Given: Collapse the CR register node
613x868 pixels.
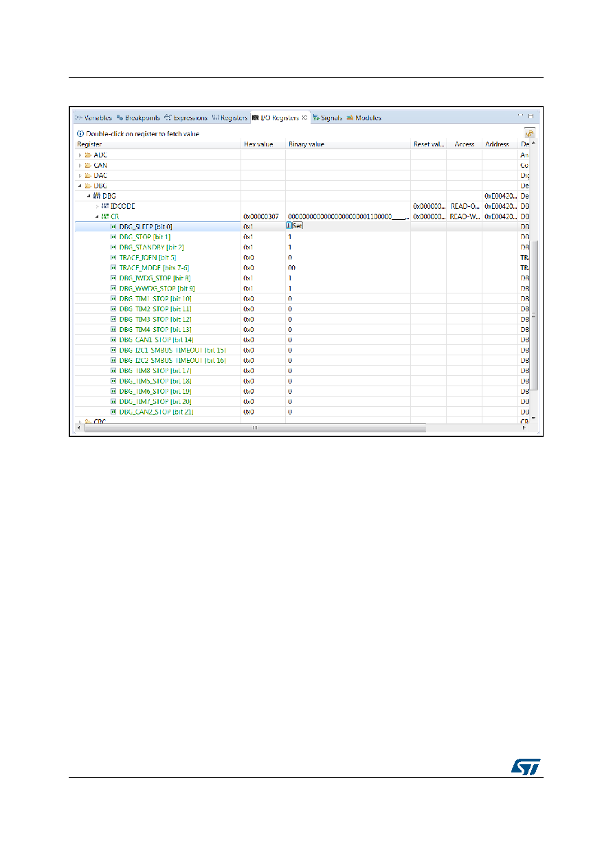Looking at the screenshot, I should pos(97,216).
